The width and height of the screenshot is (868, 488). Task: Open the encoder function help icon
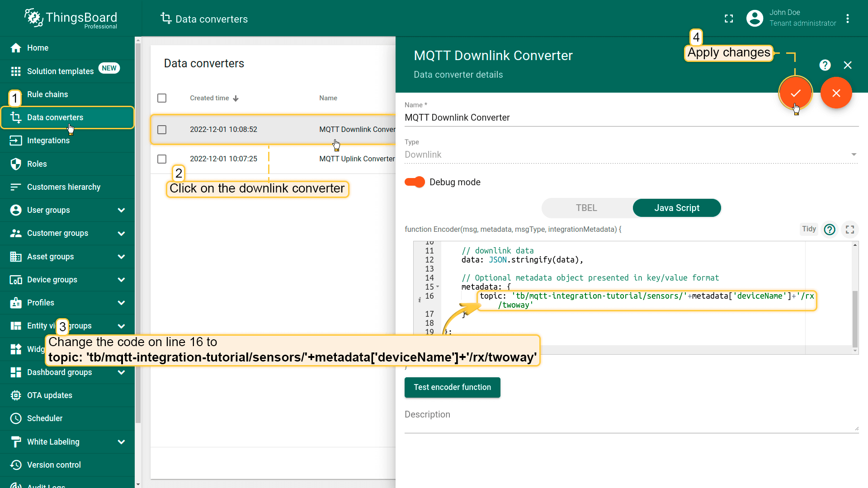click(x=830, y=230)
